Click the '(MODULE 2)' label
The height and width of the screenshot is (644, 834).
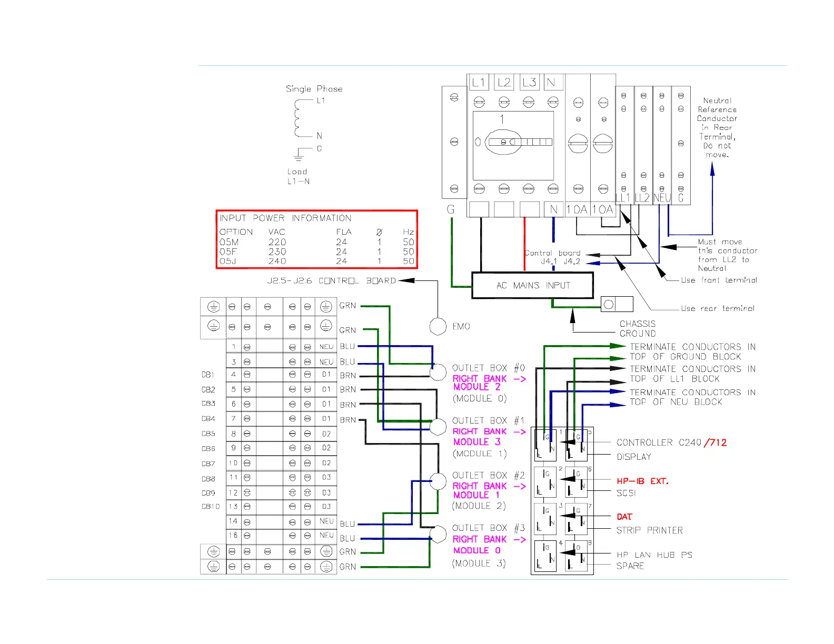[479, 506]
